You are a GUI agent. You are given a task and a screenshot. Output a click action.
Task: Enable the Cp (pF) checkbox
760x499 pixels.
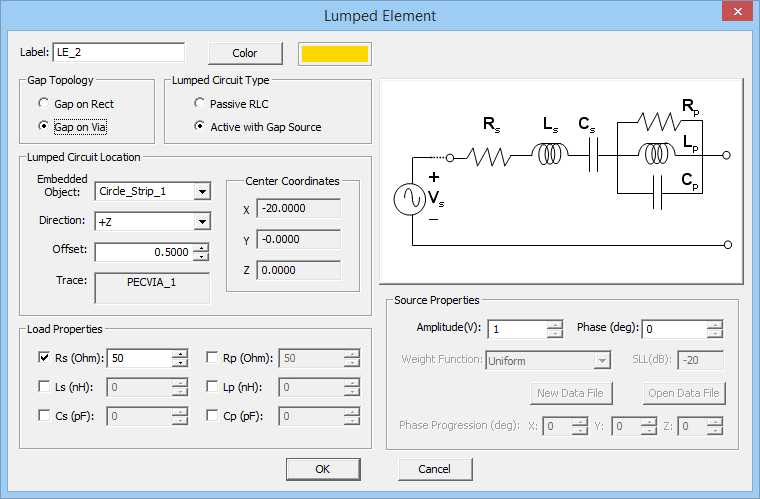[212, 415]
